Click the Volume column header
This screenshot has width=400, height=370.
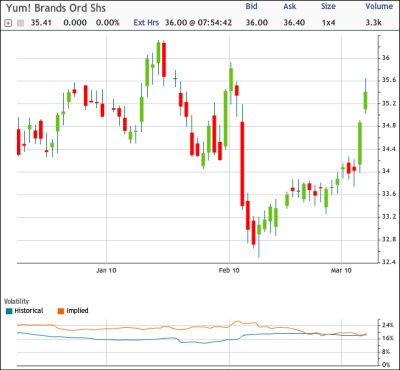[x=379, y=6]
